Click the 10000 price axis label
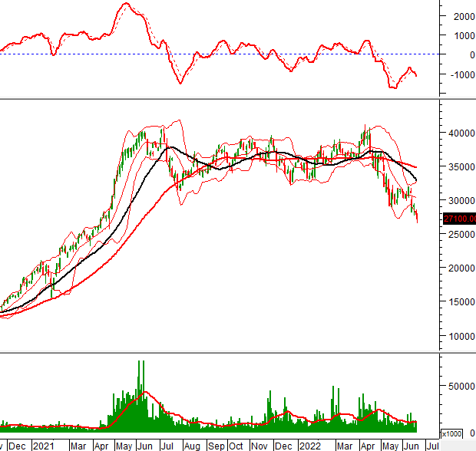 click(461, 335)
